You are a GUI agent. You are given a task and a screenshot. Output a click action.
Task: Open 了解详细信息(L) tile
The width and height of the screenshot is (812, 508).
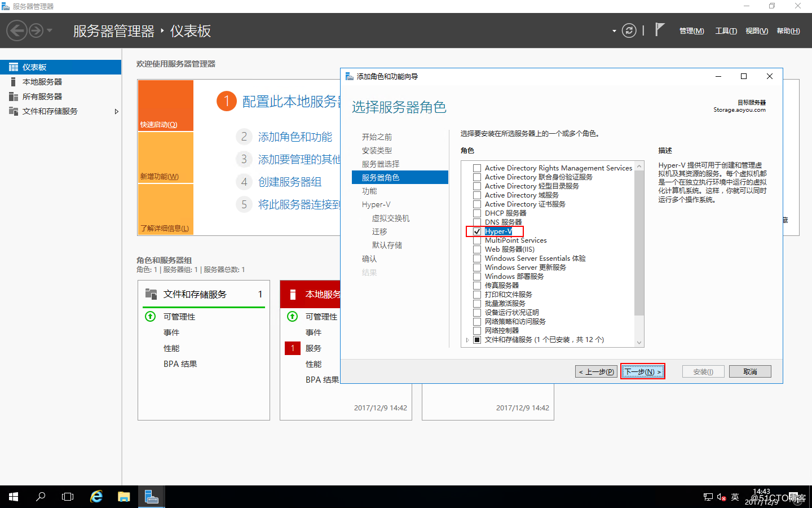(x=166, y=209)
